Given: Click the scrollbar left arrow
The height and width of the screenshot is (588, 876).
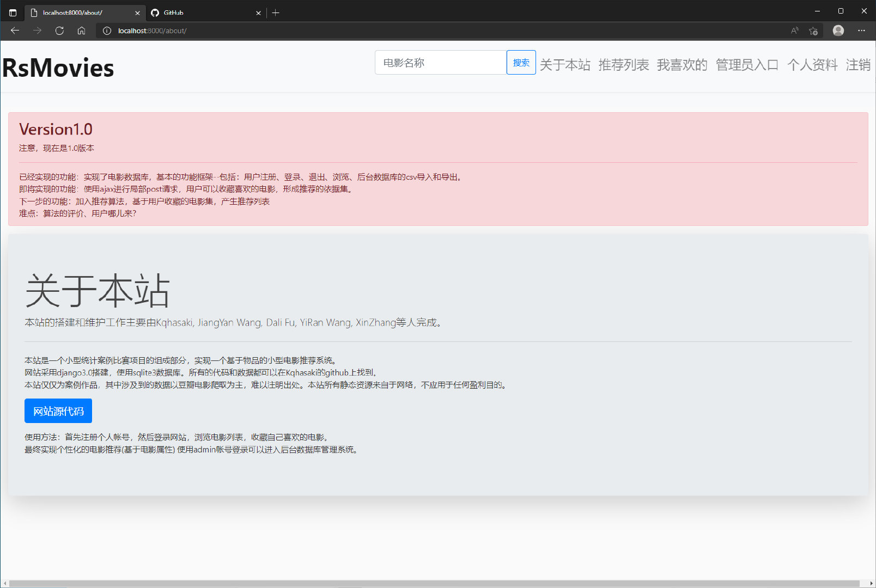Looking at the screenshot, I should (x=4, y=584).
